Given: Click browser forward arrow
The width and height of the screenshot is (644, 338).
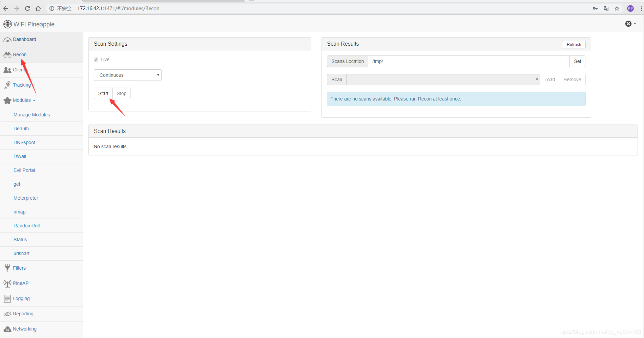Looking at the screenshot, I should click(x=17, y=8).
